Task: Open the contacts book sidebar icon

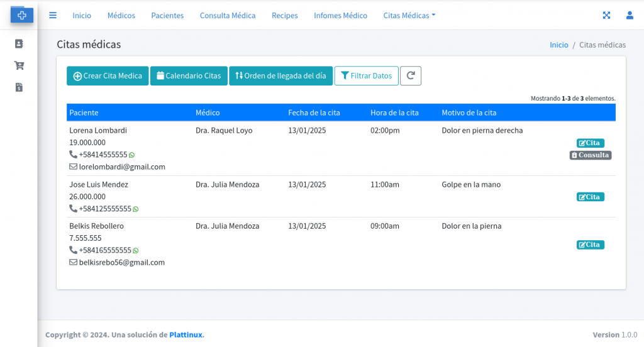Action: click(19, 44)
